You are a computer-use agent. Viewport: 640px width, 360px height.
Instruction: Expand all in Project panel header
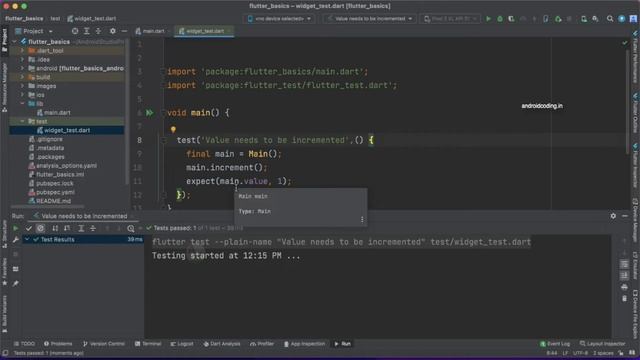(87, 31)
